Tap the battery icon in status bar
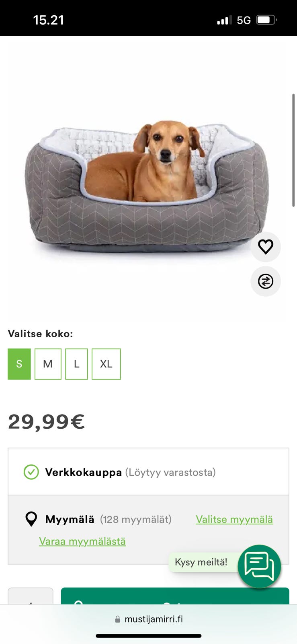Viewport: 297px width, 644px height. [x=266, y=20]
